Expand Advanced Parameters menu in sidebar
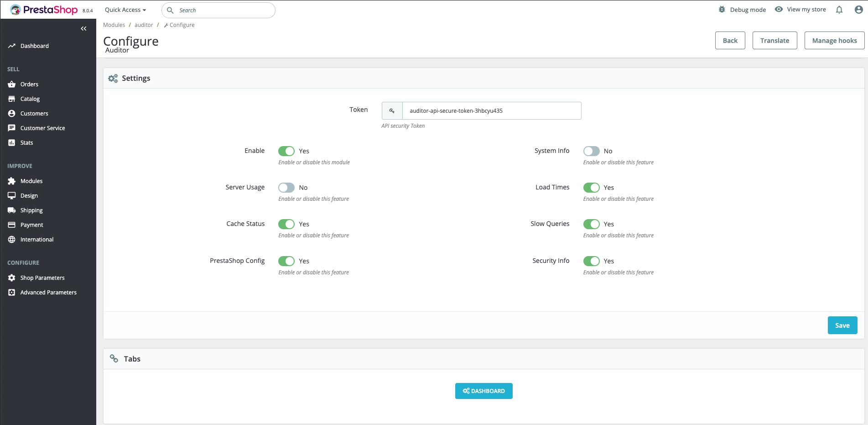 coord(48,293)
